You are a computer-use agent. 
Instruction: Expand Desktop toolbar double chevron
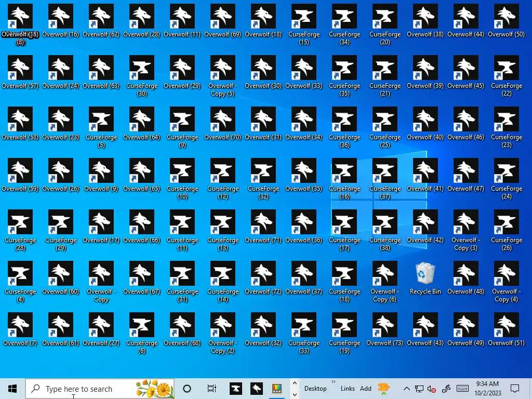[333, 382]
